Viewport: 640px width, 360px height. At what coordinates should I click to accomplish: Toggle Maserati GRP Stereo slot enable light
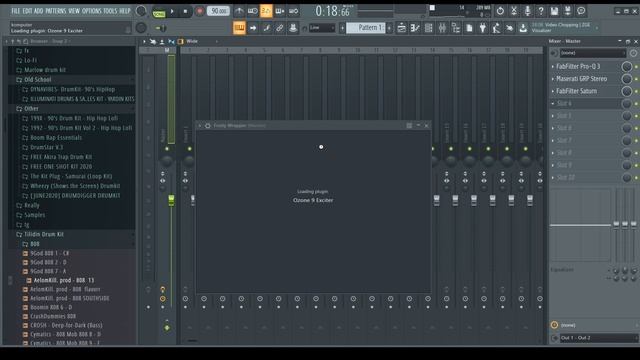pyautogui.click(x=636, y=79)
